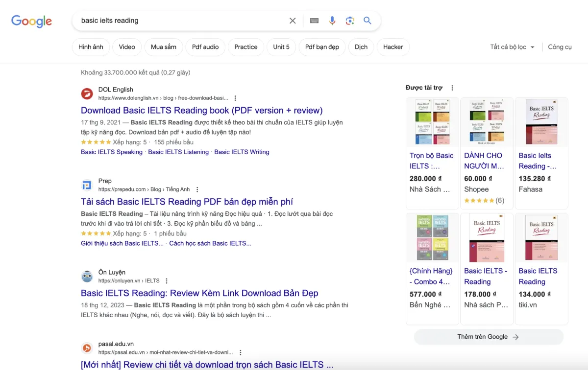Start voice search with microphone icon
Image resolution: width=588 pixels, height=370 pixels.
332,21
